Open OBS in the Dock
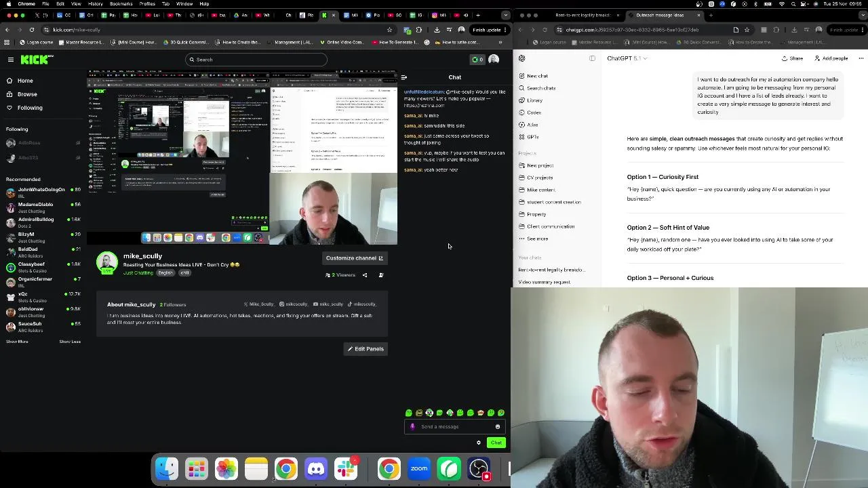 tap(479, 468)
